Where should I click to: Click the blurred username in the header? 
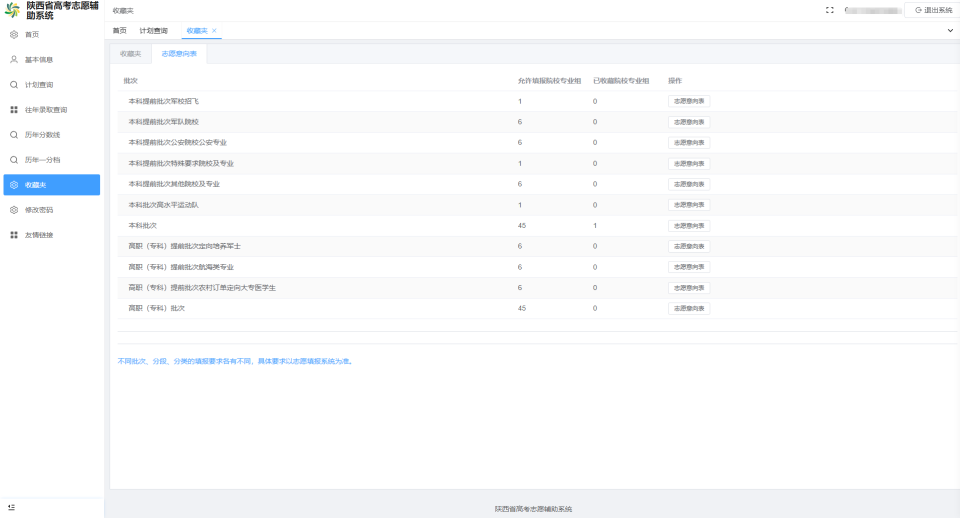(x=872, y=10)
